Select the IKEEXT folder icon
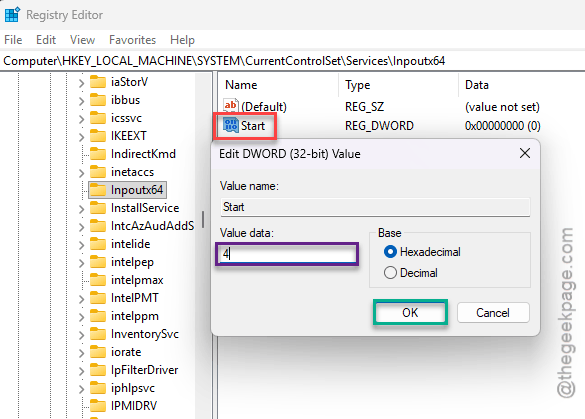Image resolution: width=585 pixels, height=419 pixels. (x=98, y=136)
